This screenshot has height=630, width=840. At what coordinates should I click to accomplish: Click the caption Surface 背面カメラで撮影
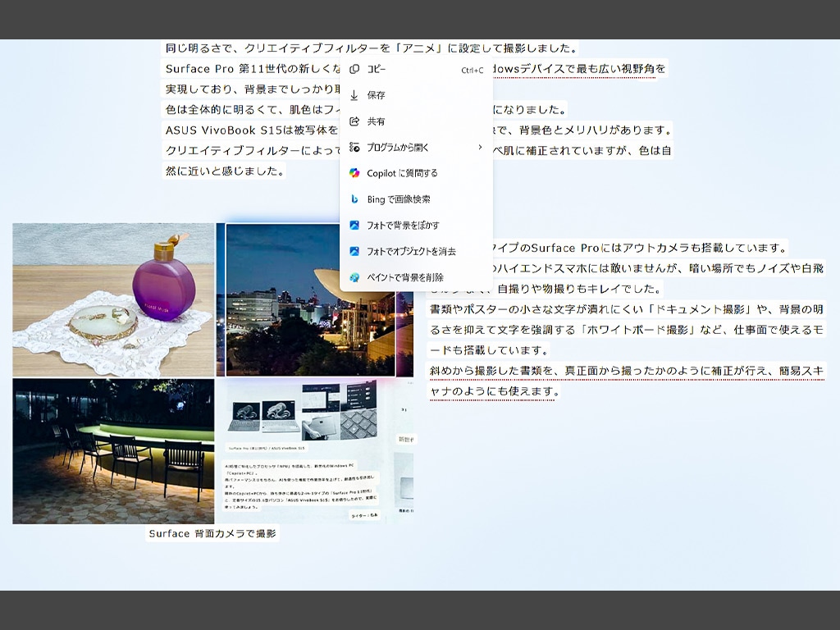pos(212,533)
